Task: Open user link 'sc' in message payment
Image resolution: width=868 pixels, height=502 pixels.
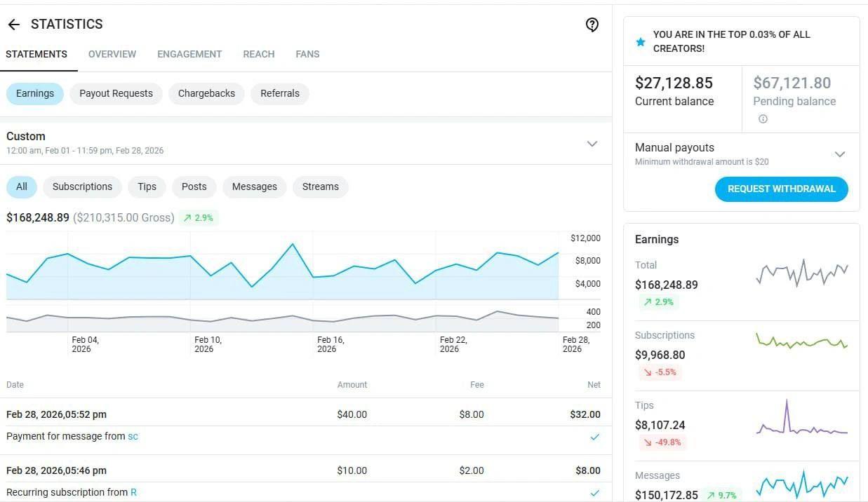Action: coord(133,436)
